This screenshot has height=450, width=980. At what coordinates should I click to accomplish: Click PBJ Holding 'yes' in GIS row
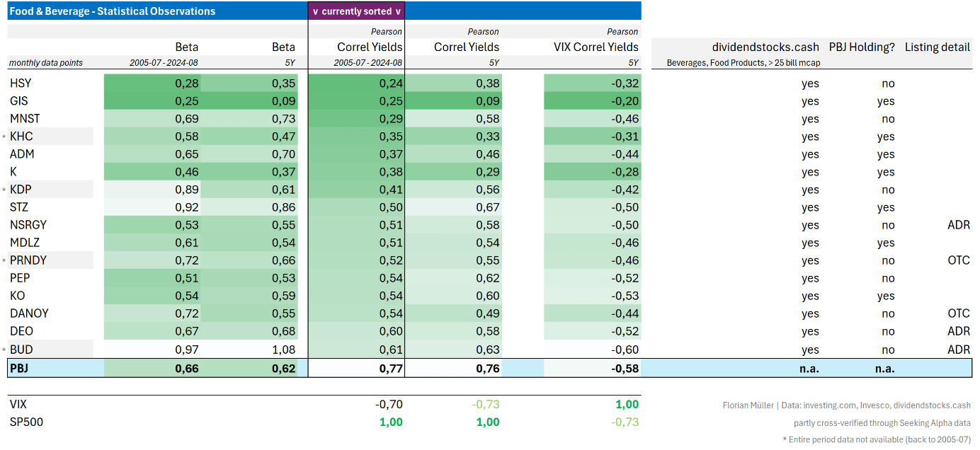[886, 101]
